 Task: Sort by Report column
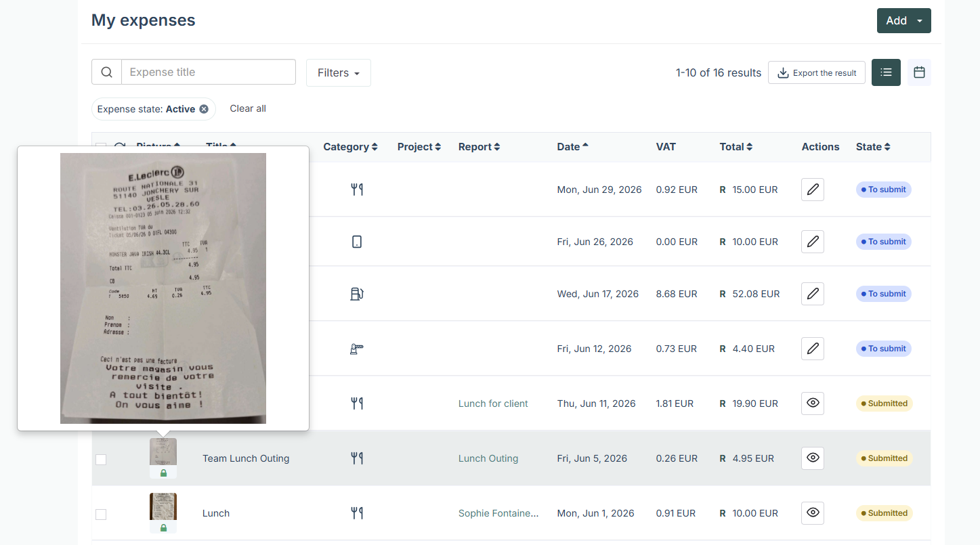click(x=480, y=147)
